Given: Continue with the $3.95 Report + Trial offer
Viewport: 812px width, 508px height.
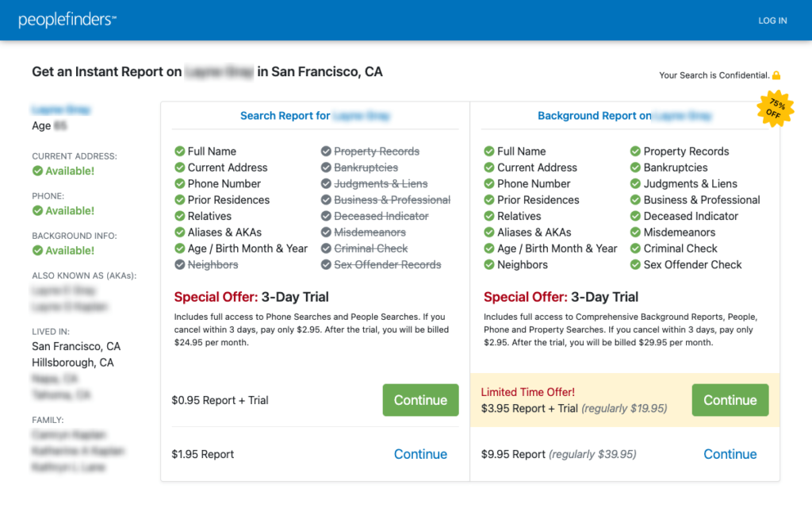Looking at the screenshot, I should click(730, 400).
